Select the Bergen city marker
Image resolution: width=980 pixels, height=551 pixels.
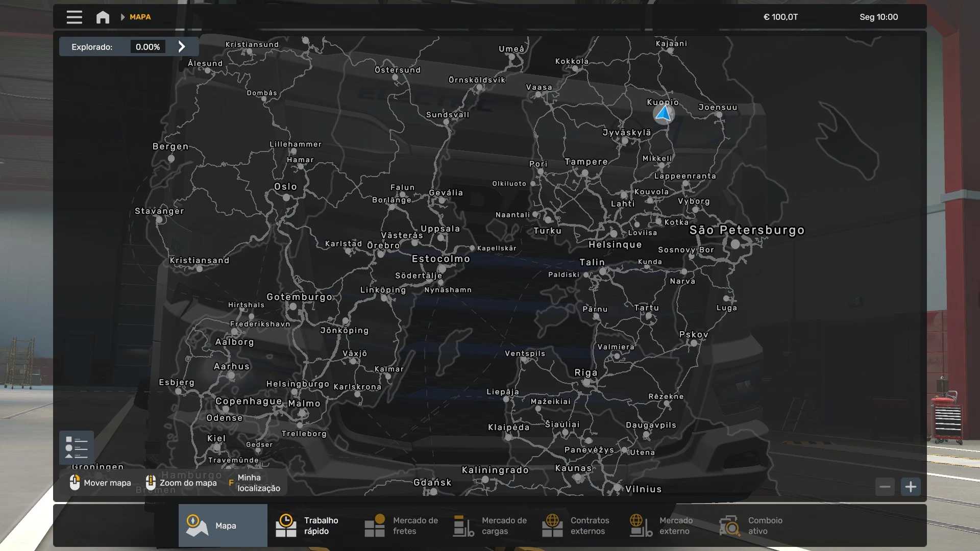point(171,158)
